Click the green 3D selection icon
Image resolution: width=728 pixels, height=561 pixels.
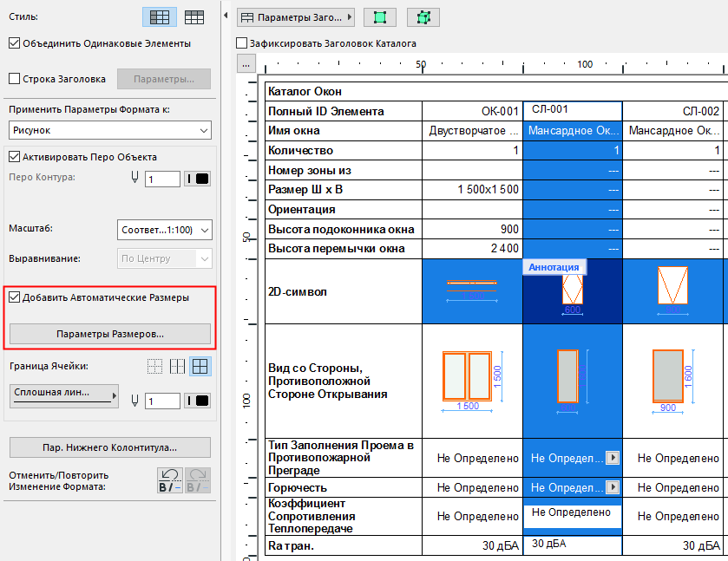(423, 16)
